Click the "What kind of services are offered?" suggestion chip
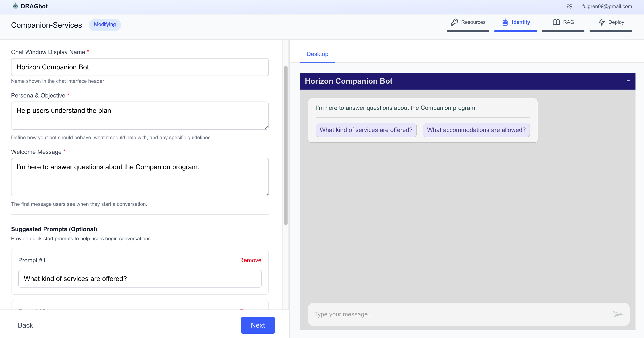The height and width of the screenshot is (338, 644). click(x=366, y=130)
